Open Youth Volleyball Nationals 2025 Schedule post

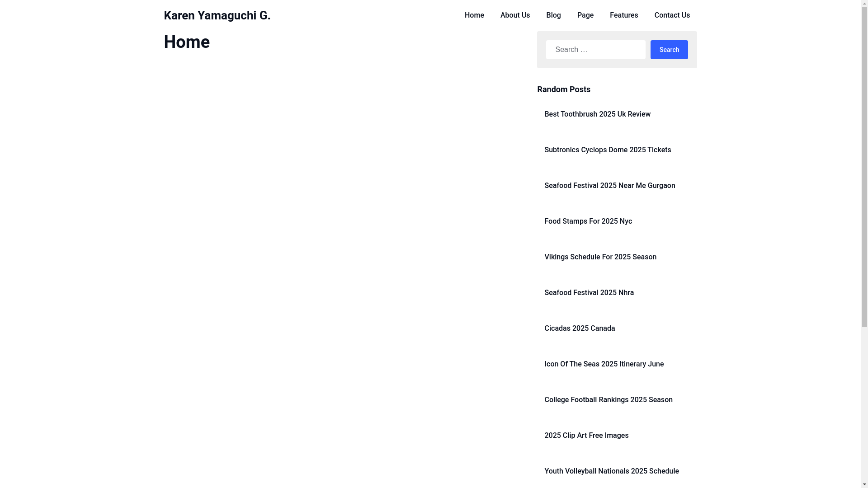612,471
